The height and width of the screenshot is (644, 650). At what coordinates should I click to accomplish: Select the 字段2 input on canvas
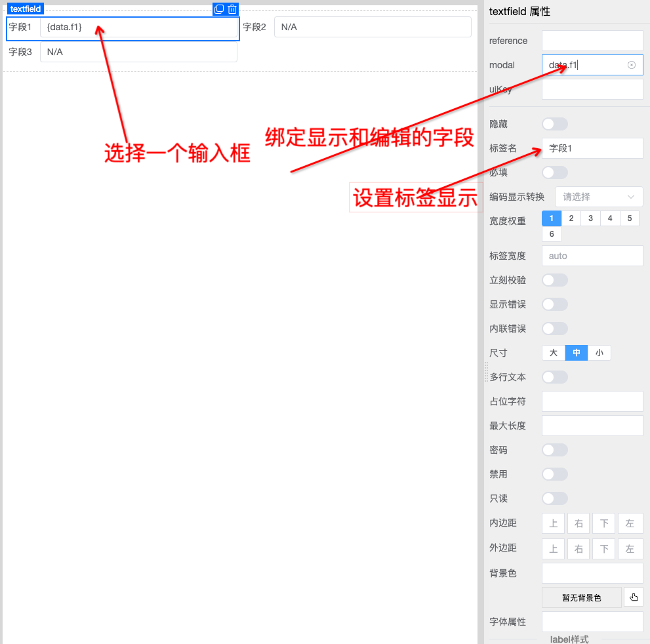[373, 27]
